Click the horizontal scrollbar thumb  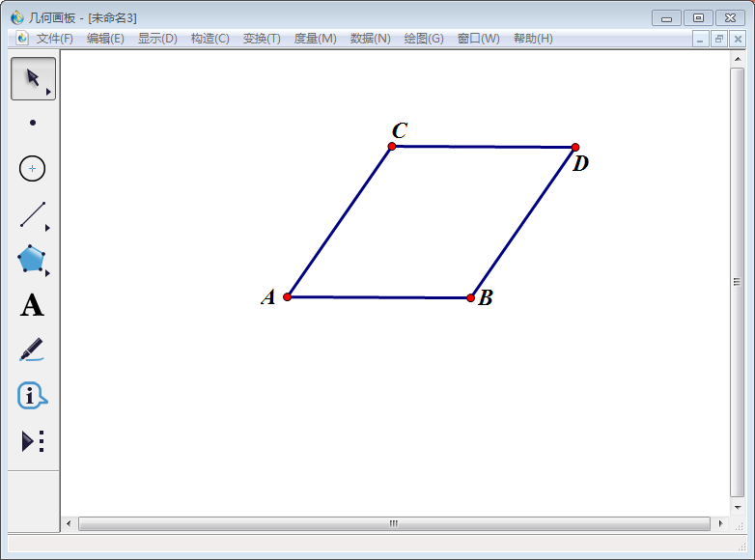click(394, 523)
